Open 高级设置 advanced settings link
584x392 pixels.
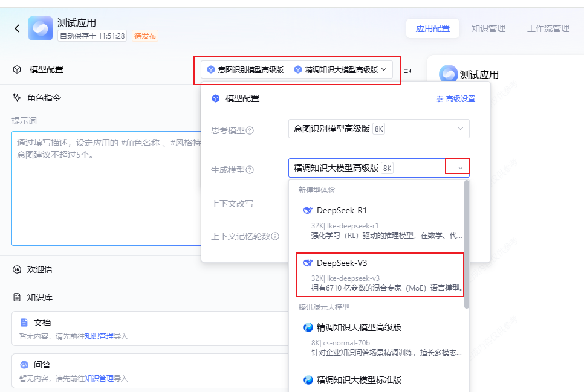(x=456, y=98)
